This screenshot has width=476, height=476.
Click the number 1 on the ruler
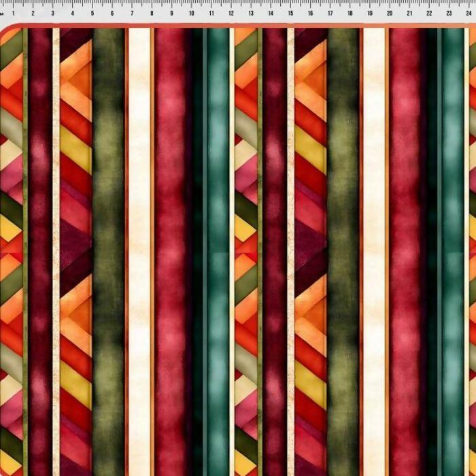pos(14,13)
